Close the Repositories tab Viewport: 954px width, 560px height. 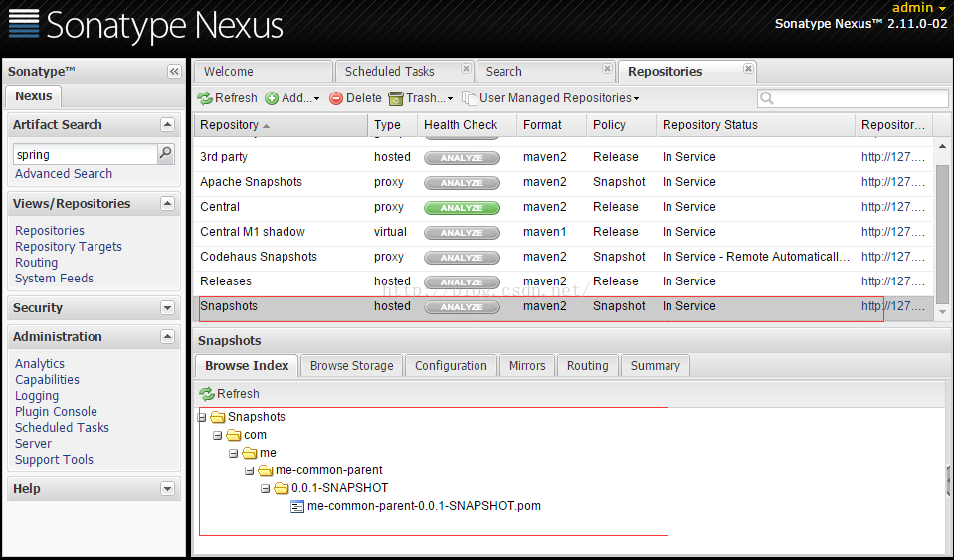point(748,68)
